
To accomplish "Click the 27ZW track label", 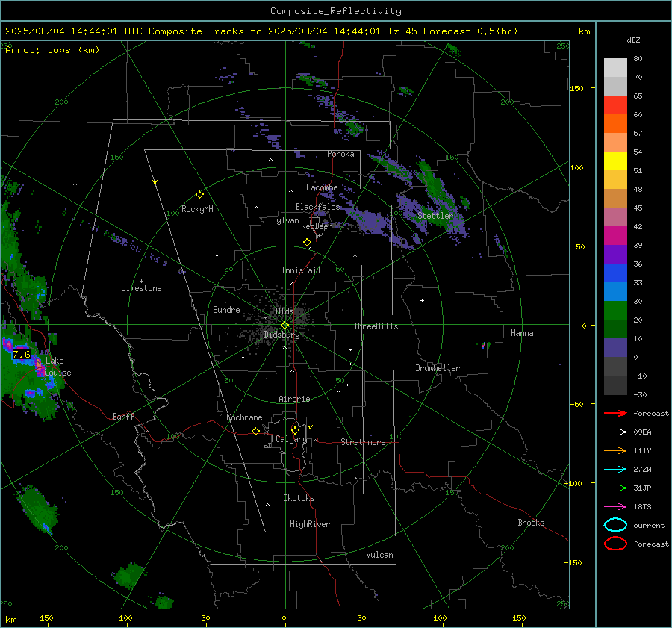I will click(642, 470).
